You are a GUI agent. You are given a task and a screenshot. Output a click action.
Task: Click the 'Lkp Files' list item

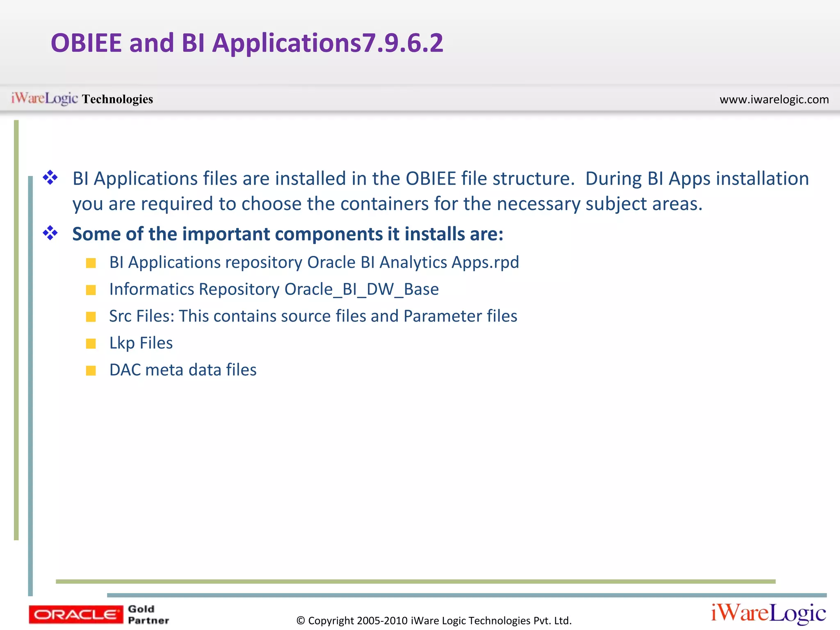click(141, 343)
